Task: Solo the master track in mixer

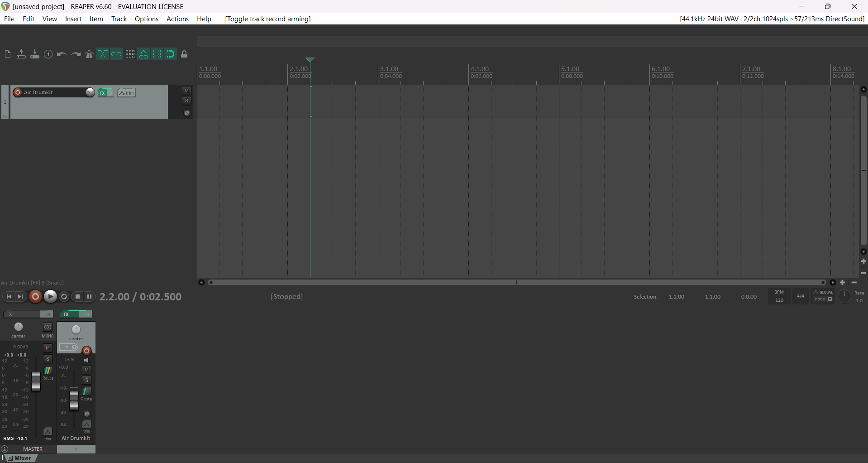Action: pos(48,359)
